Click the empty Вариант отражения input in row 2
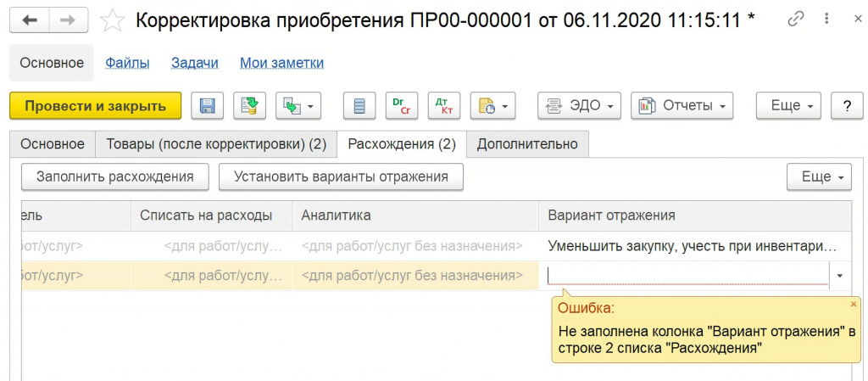The image size is (868, 381). (687, 275)
